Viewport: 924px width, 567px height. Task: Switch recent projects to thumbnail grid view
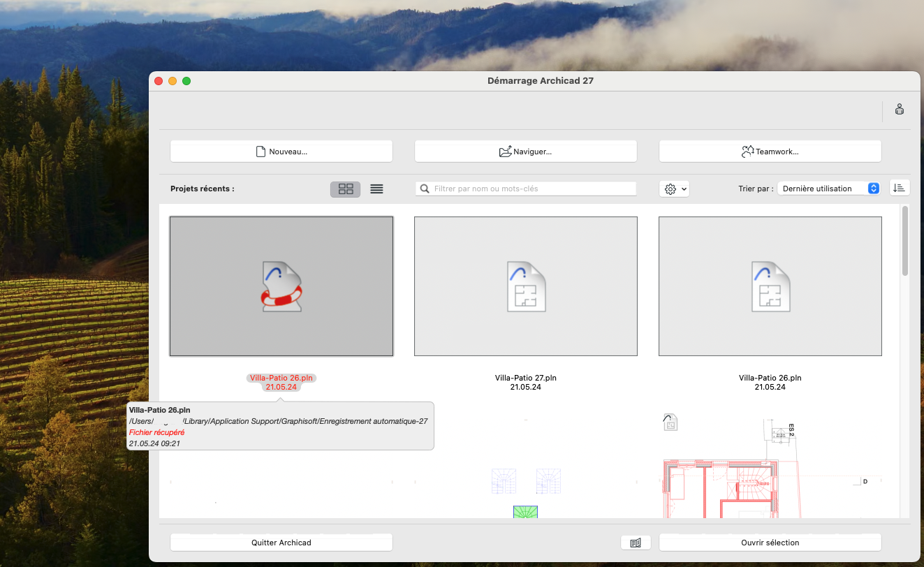[346, 189]
